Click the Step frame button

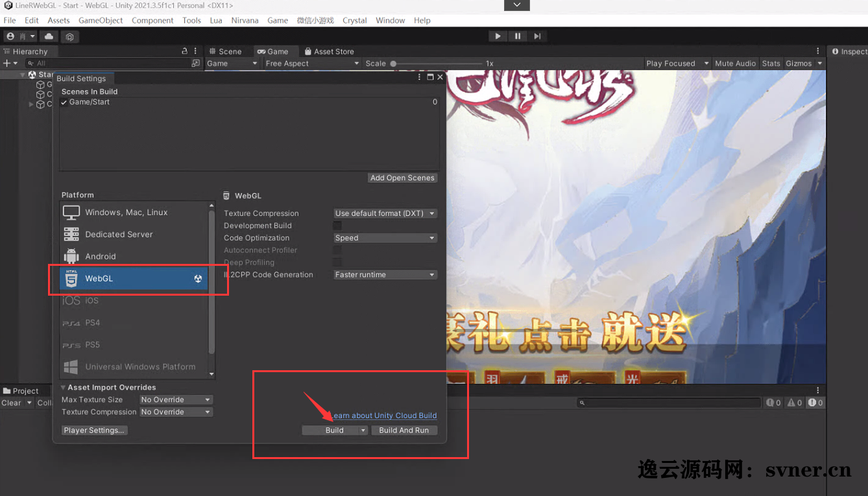[x=537, y=36]
